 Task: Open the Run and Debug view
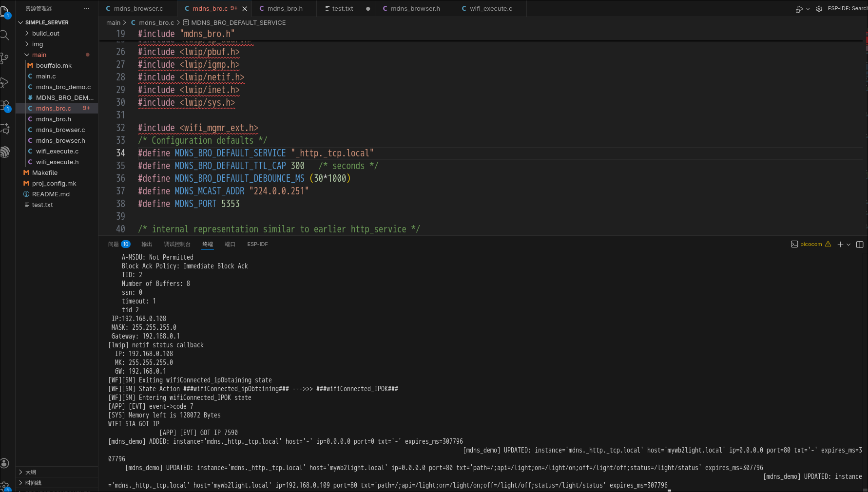pyautogui.click(x=5, y=82)
